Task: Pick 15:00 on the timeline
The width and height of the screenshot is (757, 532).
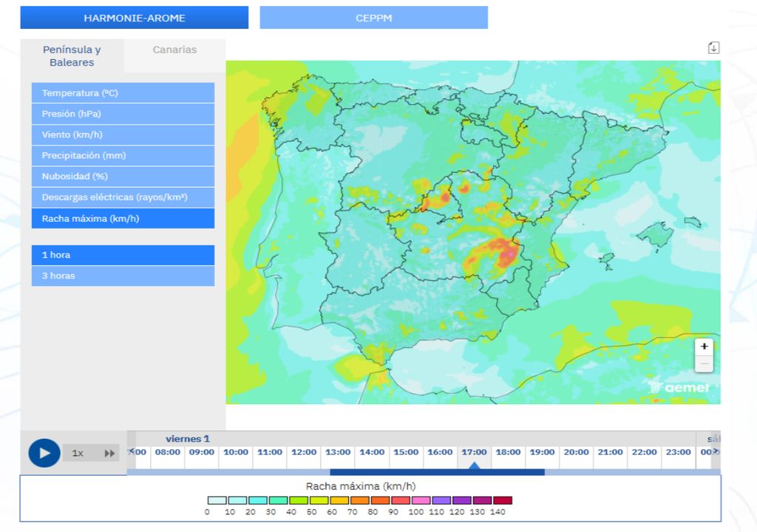Action: coord(406,452)
